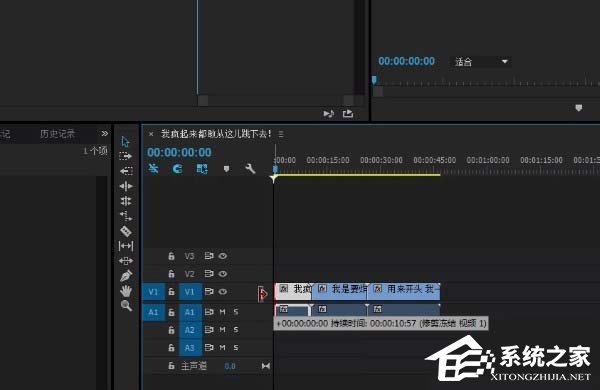Image resolution: width=600 pixels, height=390 pixels.
Task: Select the Razor tool
Action: pyautogui.click(x=126, y=231)
